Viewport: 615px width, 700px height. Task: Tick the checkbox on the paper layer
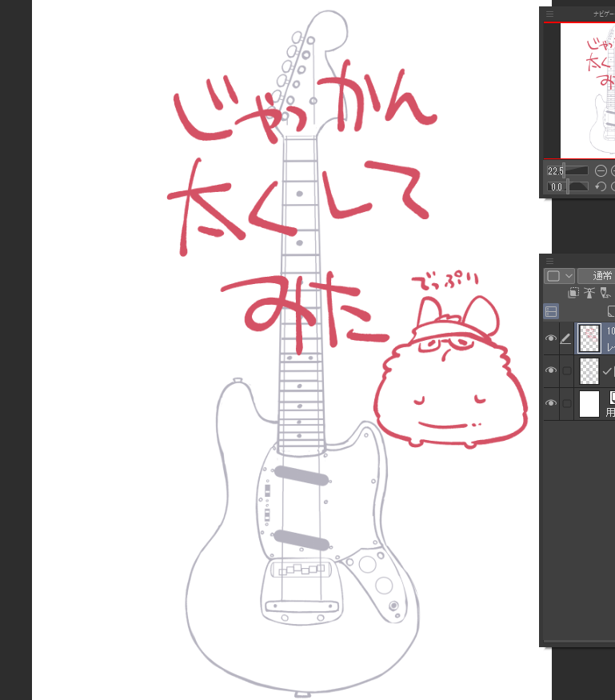point(567,403)
